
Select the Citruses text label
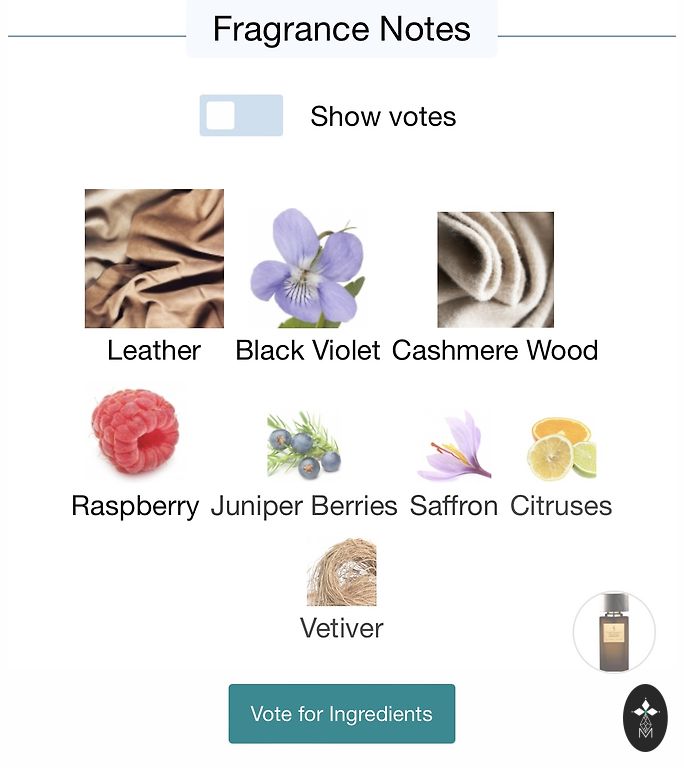pos(561,506)
